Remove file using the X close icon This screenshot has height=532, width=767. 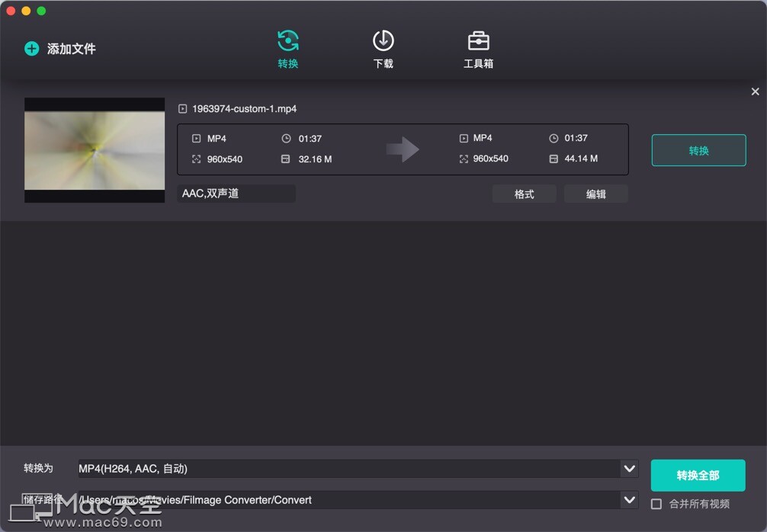click(755, 91)
